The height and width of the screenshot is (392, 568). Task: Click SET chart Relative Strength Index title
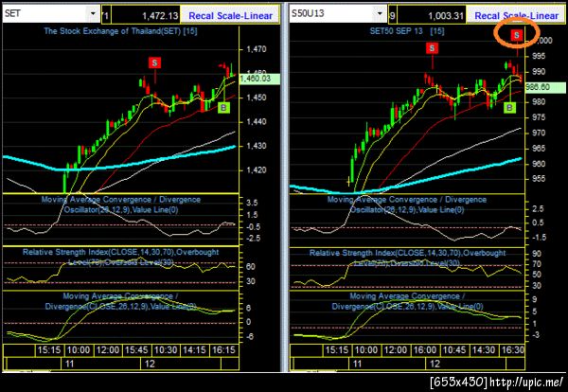click(120, 257)
